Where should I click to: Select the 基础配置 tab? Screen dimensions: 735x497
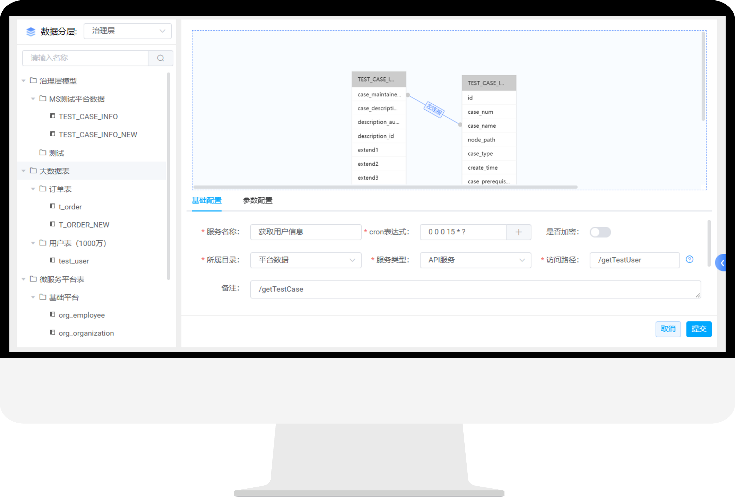pos(206,201)
